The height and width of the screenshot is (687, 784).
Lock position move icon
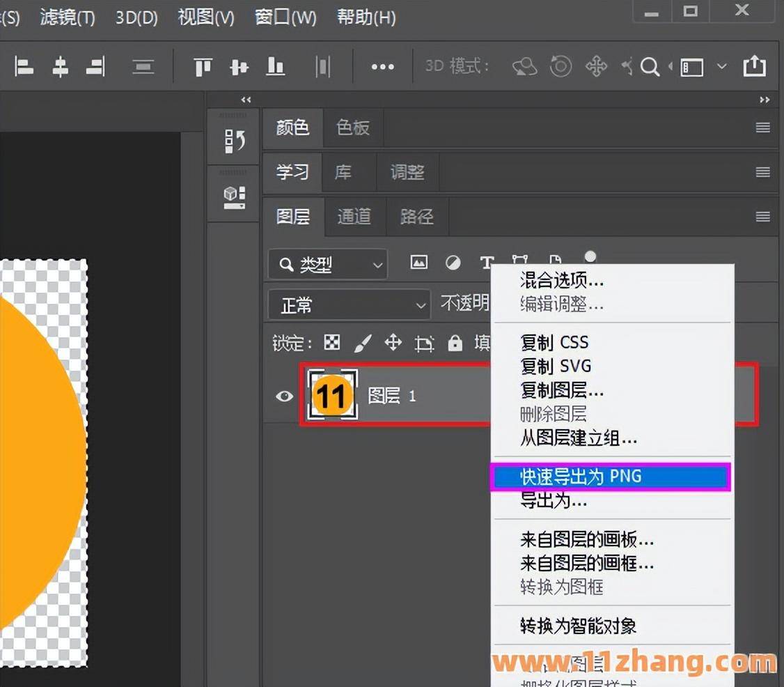point(393,343)
